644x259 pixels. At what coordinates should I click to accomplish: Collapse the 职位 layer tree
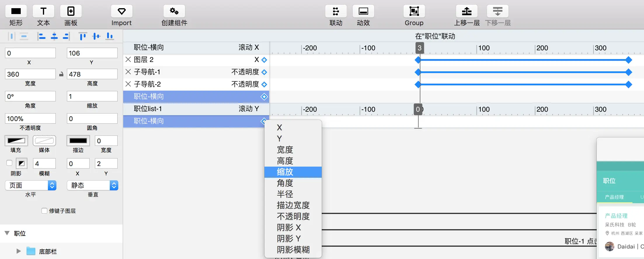pos(7,233)
